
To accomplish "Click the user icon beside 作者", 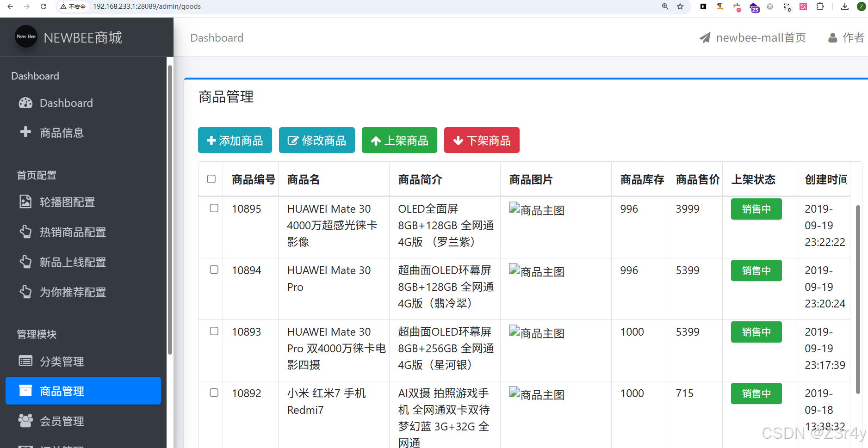I will [832, 38].
